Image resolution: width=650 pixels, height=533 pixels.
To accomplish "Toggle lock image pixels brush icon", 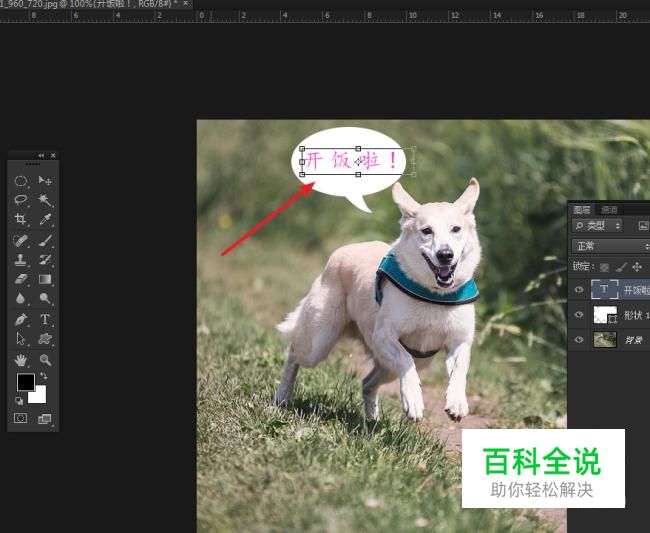I will pyautogui.click(x=621, y=267).
